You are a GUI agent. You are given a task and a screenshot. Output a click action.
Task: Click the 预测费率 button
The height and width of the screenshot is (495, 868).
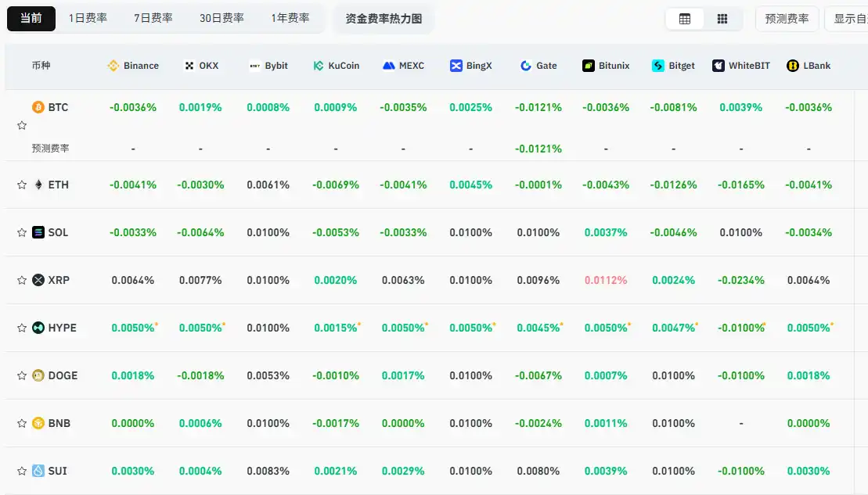pos(787,19)
